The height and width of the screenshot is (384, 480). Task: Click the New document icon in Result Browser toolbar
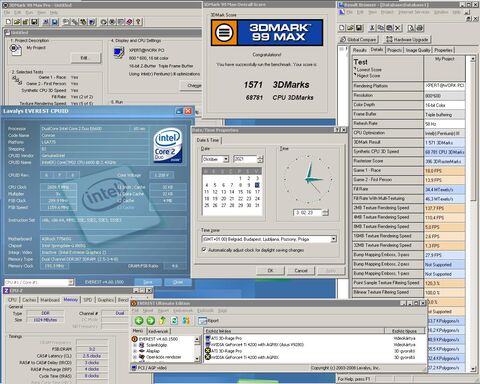coord(342,28)
